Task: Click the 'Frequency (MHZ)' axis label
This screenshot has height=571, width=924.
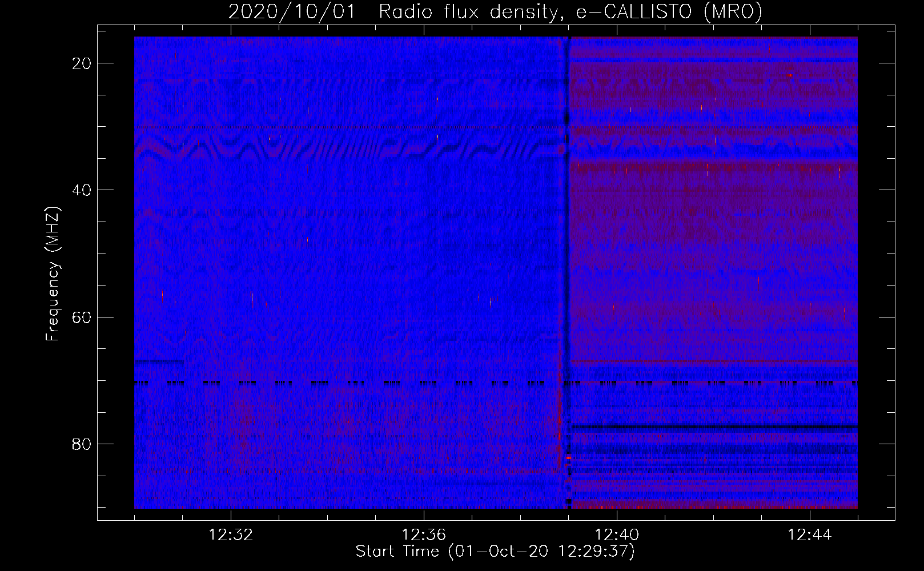Action: pyautogui.click(x=53, y=274)
